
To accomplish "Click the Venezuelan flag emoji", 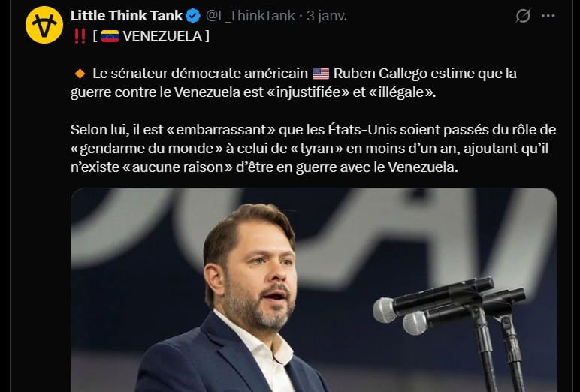I will coord(110,35).
